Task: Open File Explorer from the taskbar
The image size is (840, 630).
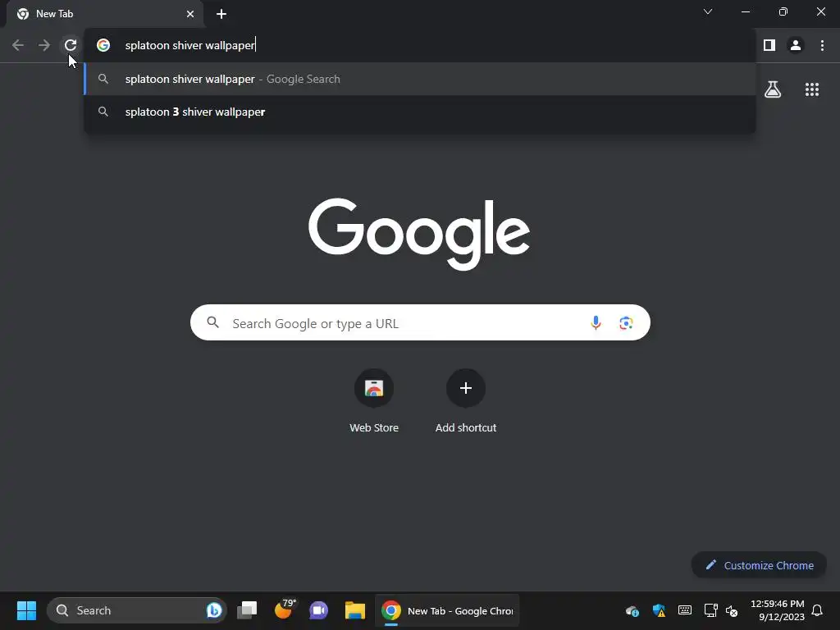Action: 354,610
